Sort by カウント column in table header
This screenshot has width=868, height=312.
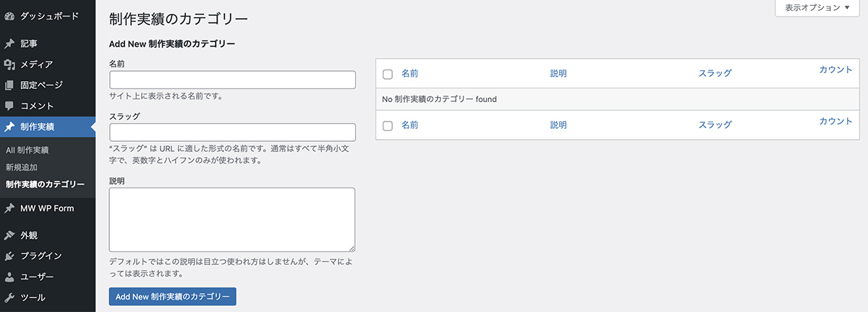[x=835, y=70]
